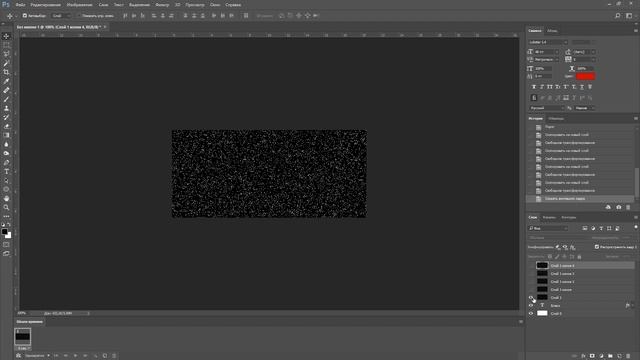Open the kerning dropdown
Screen dimensions: 640x360
(547, 60)
